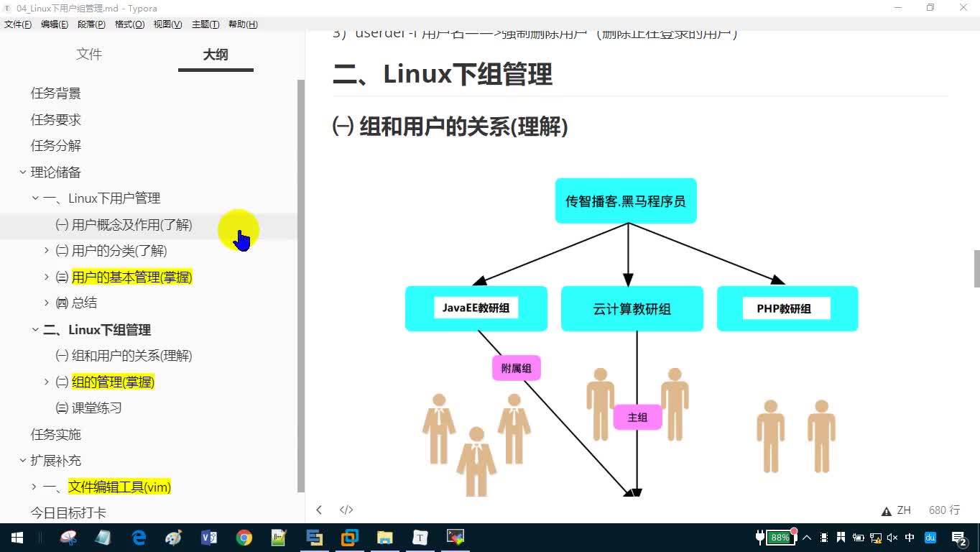Collapse 一、Linux下用户管理 outline section
The image size is (980, 552).
point(35,198)
